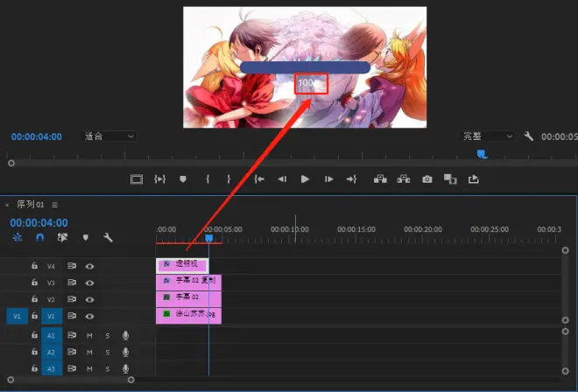Select the 字幕 02 复制 clip
The image size is (578, 392).
[x=189, y=283]
